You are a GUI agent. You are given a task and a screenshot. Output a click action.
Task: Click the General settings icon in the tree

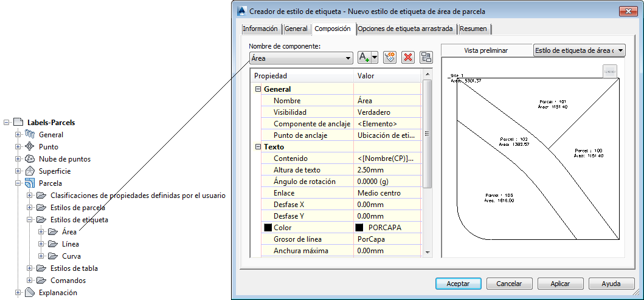30,134
